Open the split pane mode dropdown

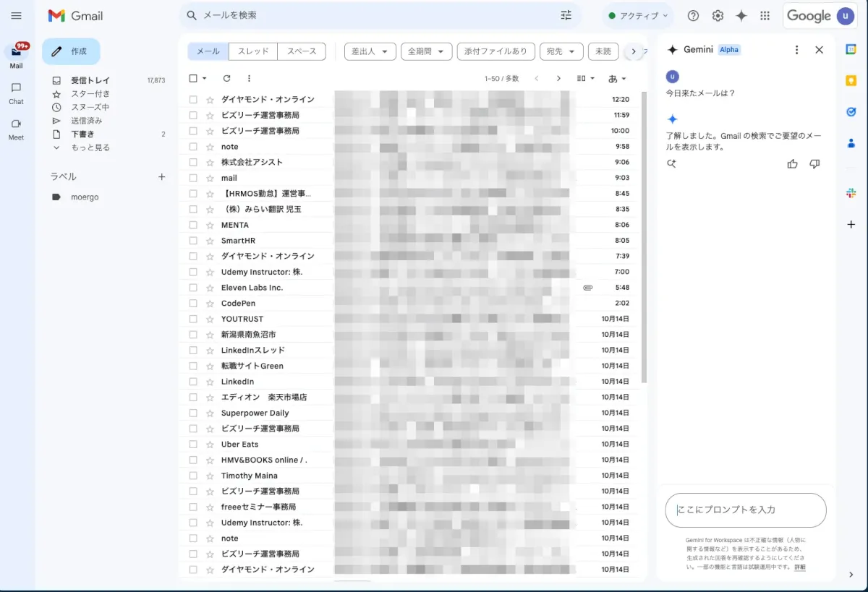[586, 78]
